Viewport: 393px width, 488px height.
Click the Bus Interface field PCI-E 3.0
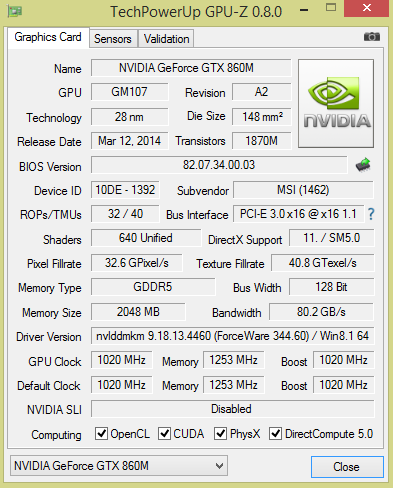tap(298, 214)
